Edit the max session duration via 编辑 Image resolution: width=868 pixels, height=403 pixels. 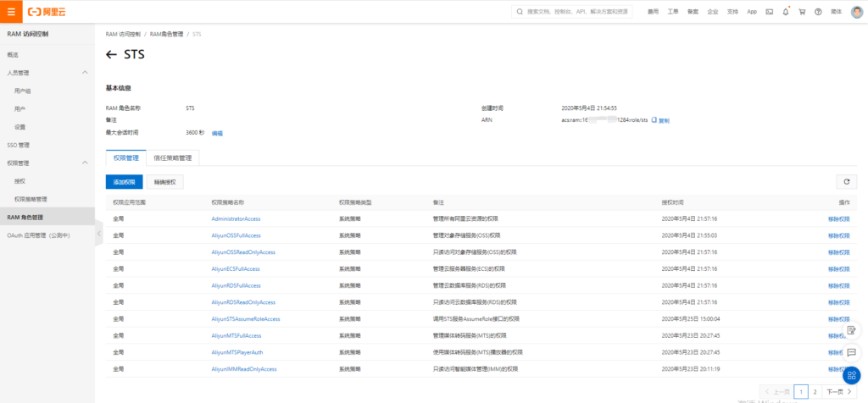point(217,133)
